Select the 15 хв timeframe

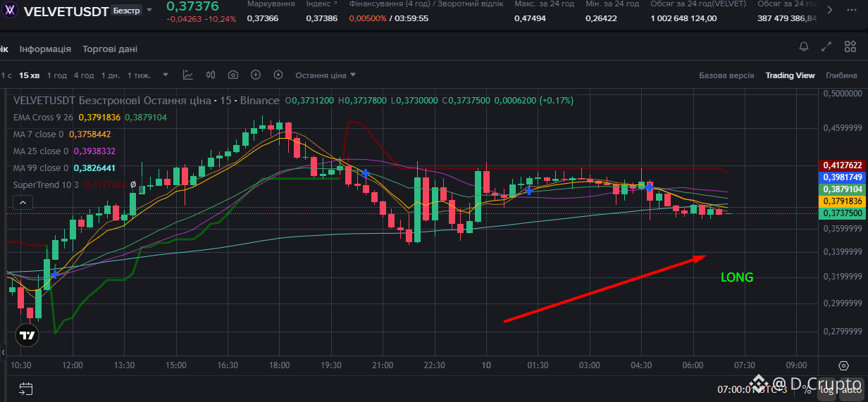coord(30,75)
